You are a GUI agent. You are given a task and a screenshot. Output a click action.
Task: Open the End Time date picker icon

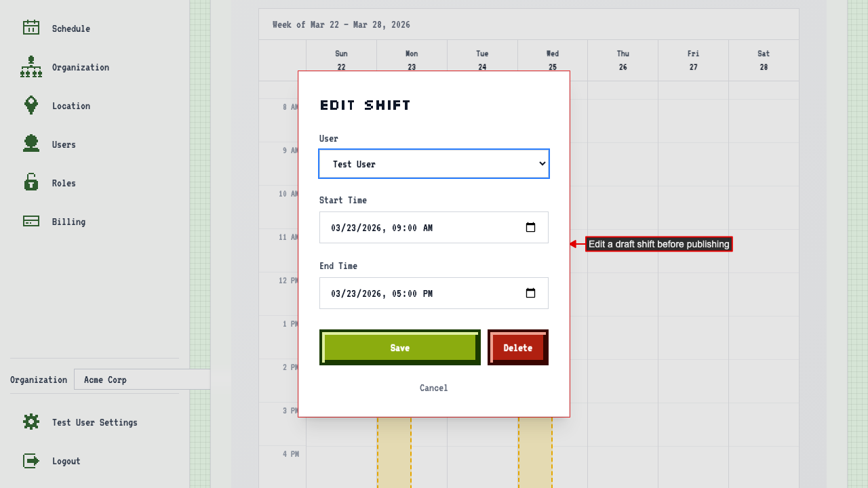[530, 293]
